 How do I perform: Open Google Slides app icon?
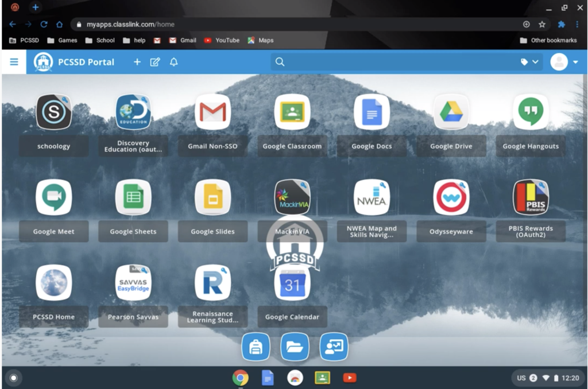[212, 197]
